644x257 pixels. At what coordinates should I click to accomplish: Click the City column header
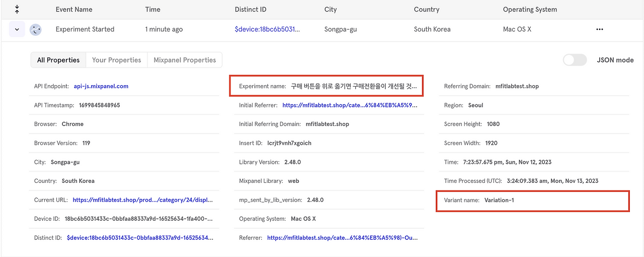click(x=331, y=10)
